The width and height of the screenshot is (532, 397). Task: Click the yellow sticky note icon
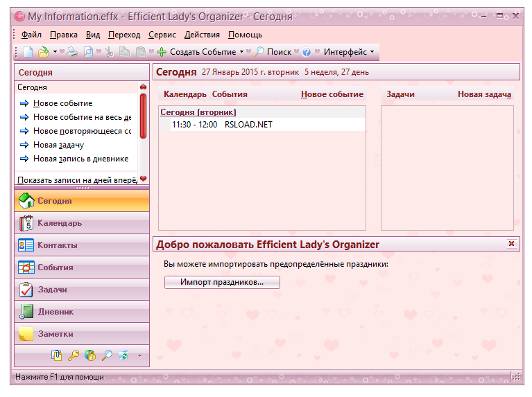(x=26, y=334)
